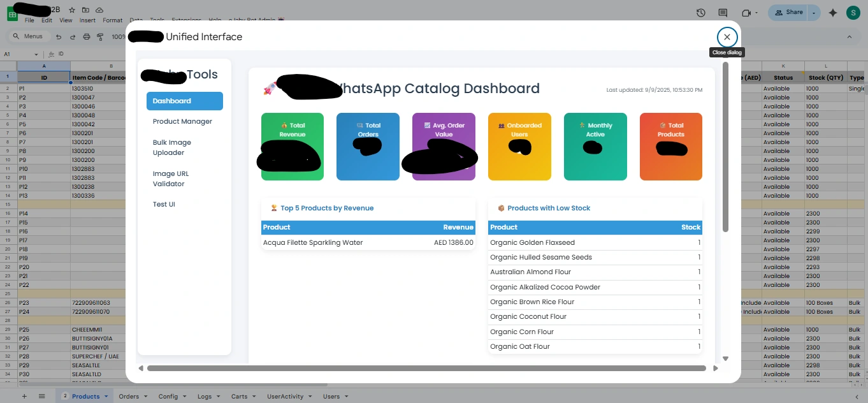Image resolution: width=868 pixels, height=403 pixels.
Task: Click the Undo icon
Action: [58, 36]
